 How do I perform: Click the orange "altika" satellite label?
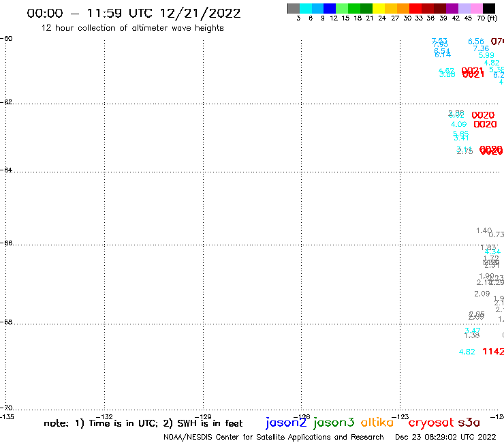(377, 423)
